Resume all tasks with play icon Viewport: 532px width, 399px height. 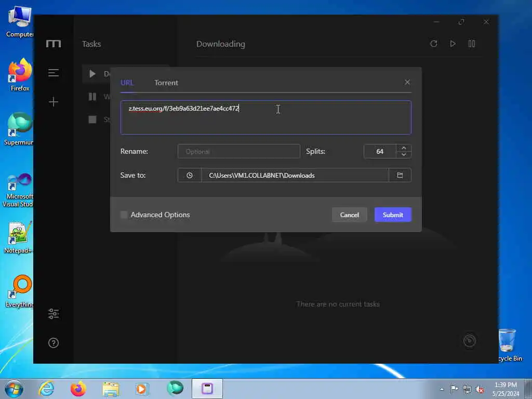pyautogui.click(x=453, y=44)
